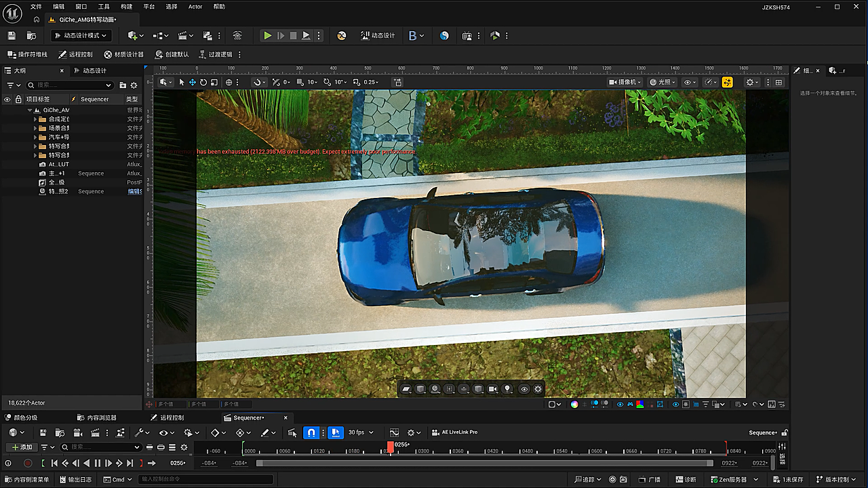
Task: Pause Sequencer playback
Action: (x=97, y=463)
